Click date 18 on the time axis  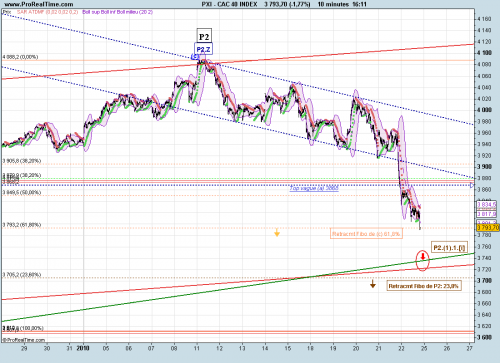[310, 348]
